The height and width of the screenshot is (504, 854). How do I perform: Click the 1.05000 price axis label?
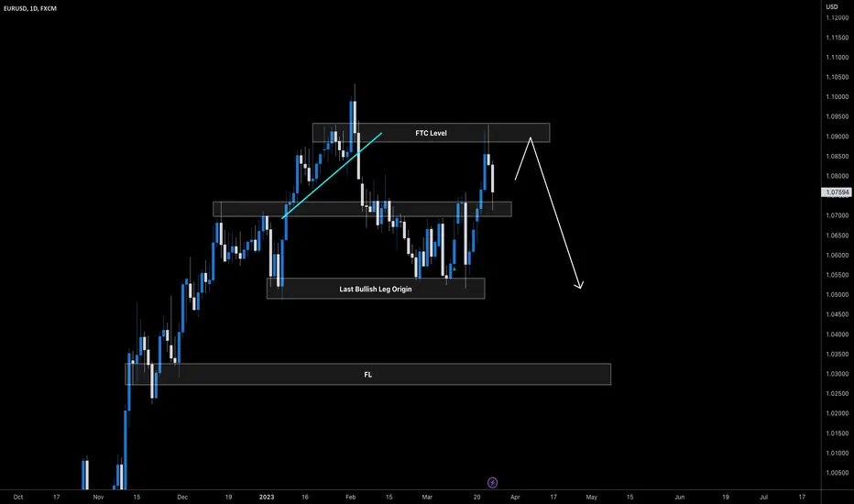point(838,295)
